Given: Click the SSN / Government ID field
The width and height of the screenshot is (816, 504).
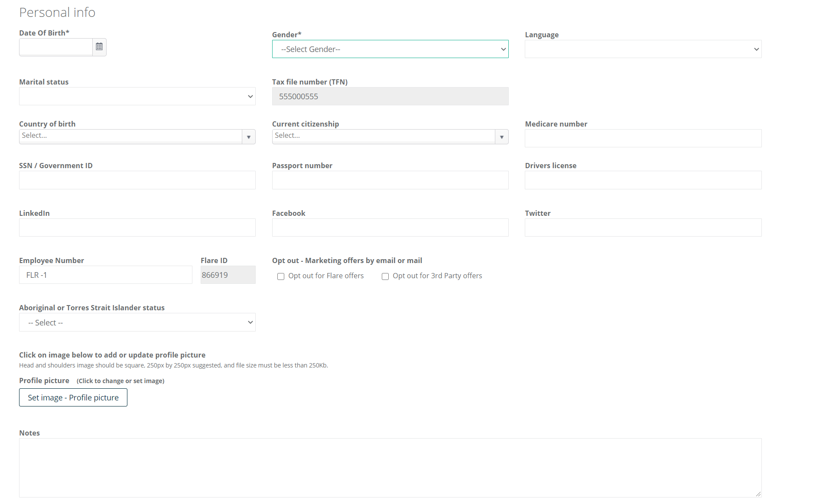Looking at the screenshot, I should pos(137,180).
